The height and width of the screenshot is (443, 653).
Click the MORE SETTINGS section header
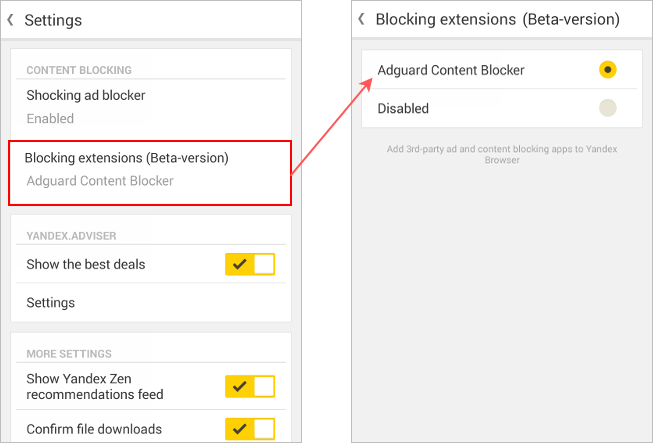click(x=69, y=353)
